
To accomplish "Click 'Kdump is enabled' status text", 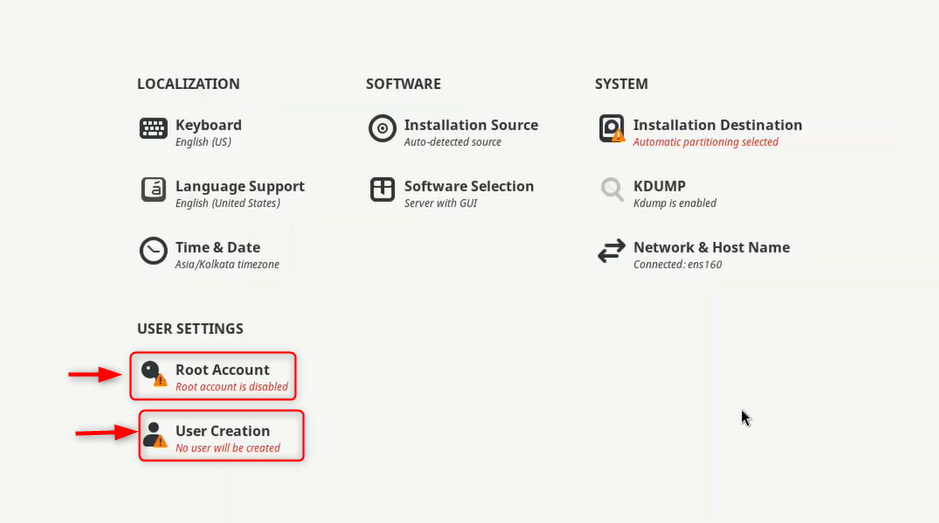I will click(x=675, y=203).
